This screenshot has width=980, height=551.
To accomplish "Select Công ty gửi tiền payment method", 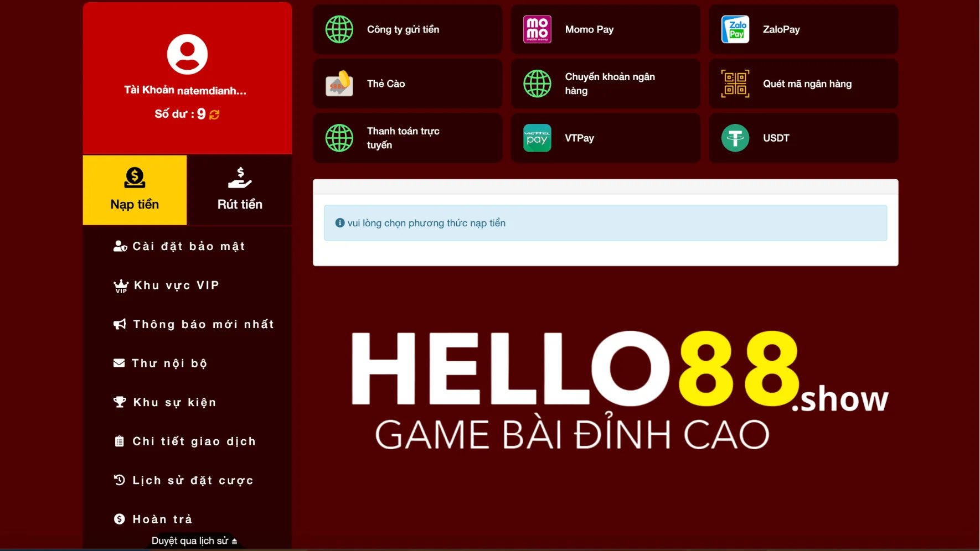I will [408, 29].
